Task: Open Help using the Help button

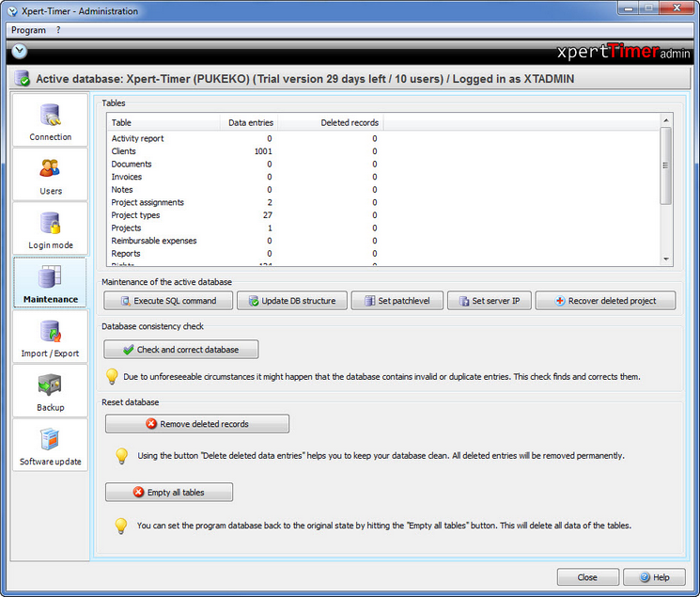Action: pos(655,577)
